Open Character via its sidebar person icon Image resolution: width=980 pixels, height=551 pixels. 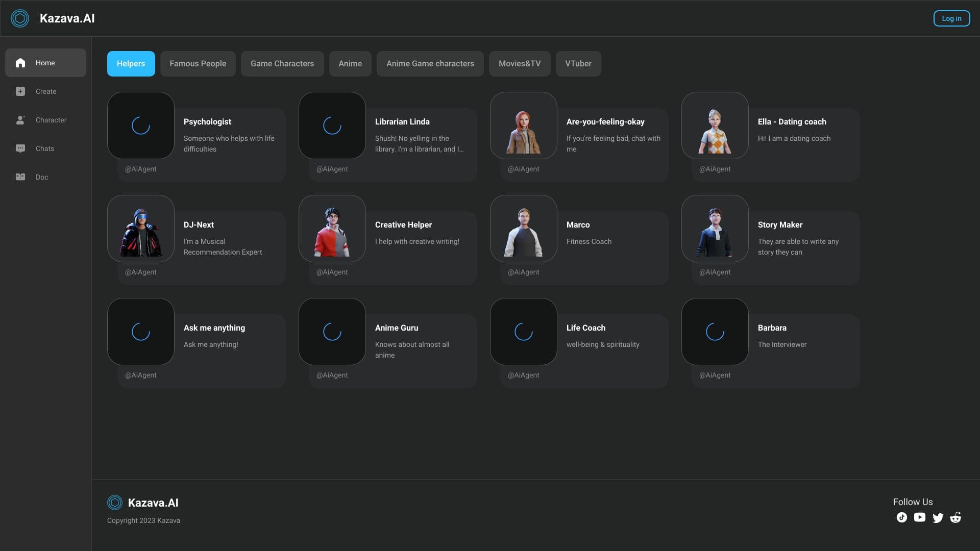click(20, 120)
